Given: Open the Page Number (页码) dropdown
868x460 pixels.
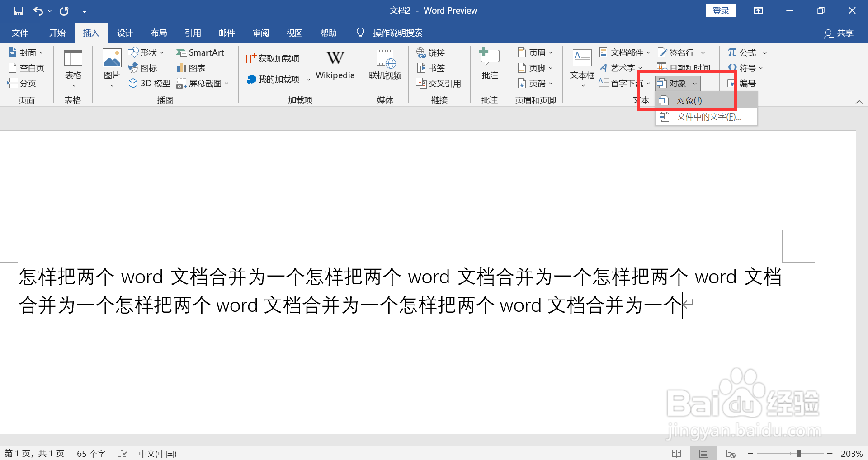Looking at the screenshot, I should pyautogui.click(x=535, y=84).
